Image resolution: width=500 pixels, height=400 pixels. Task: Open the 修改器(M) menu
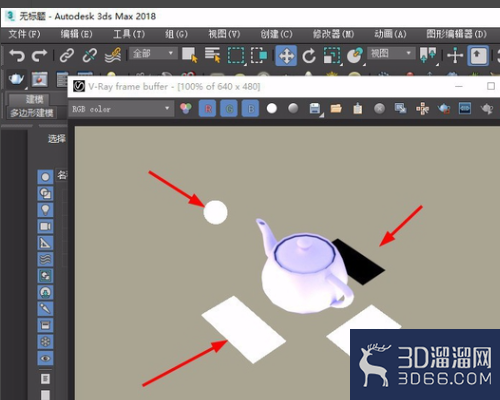tap(333, 34)
